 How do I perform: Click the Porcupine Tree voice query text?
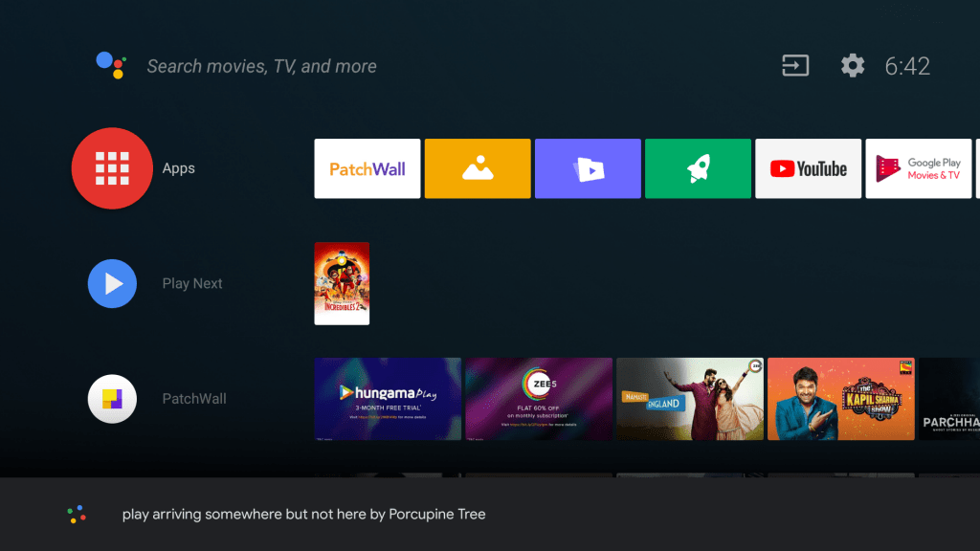303,514
